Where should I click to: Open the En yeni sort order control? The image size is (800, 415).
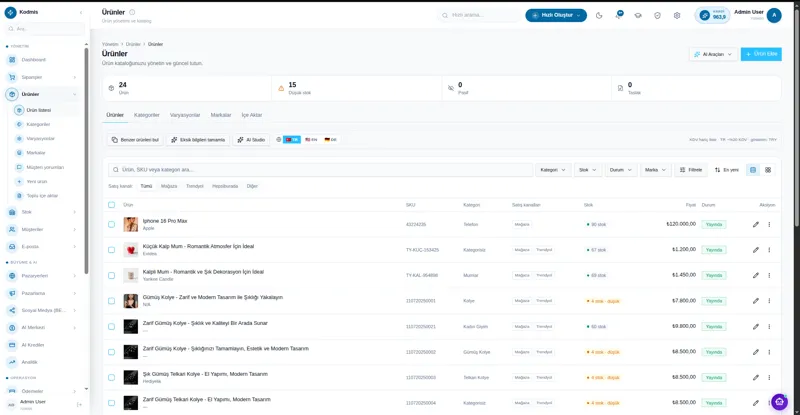coord(727,170)
